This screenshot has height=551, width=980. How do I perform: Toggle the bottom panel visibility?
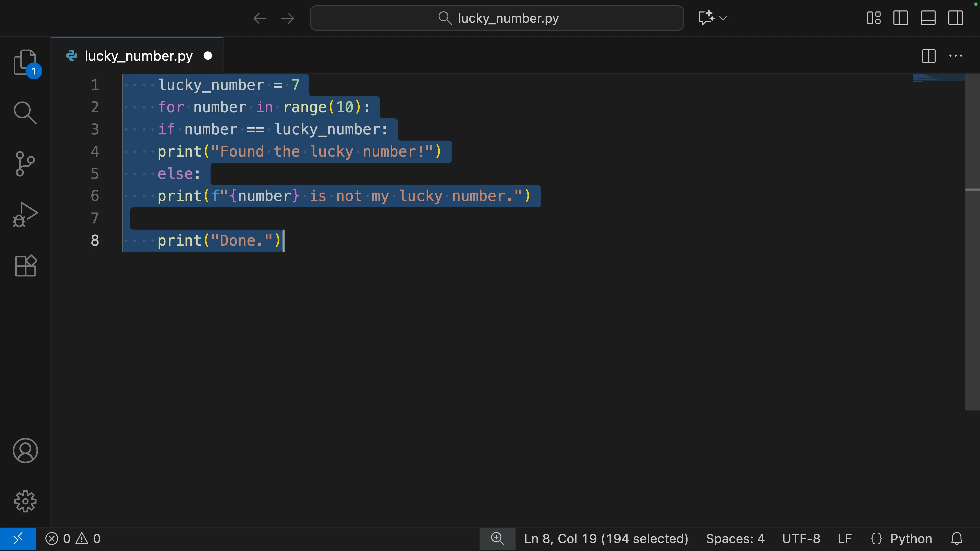[928, 18]
